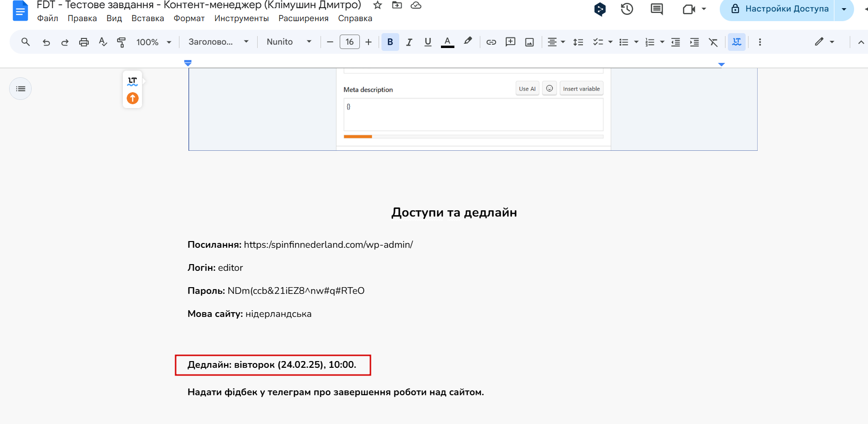Decrease the indent
The image size is (868, 424).
click(676, 42)
